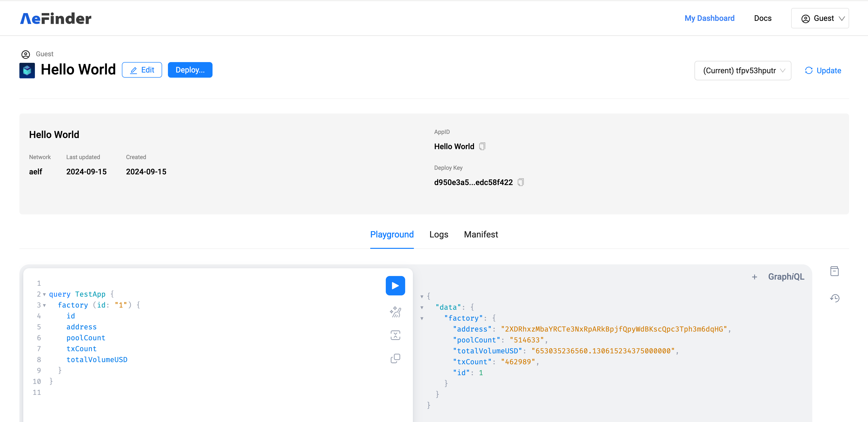Copy the AppID Hello World
This screenshot has height=422, width=868.
point(482,146)
